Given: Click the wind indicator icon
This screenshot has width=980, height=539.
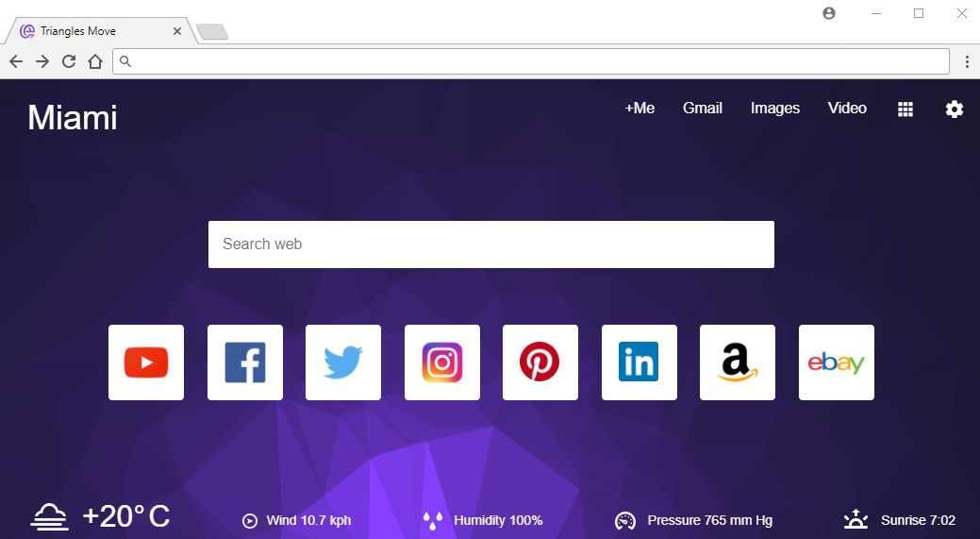Looking at the screenshot, I should coord(249,521).
